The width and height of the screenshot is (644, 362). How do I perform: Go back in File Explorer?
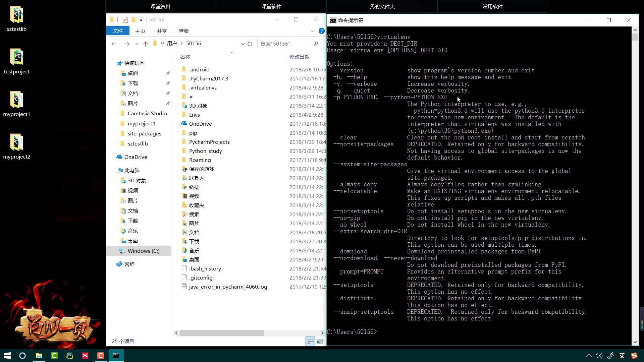coord(114,44)
